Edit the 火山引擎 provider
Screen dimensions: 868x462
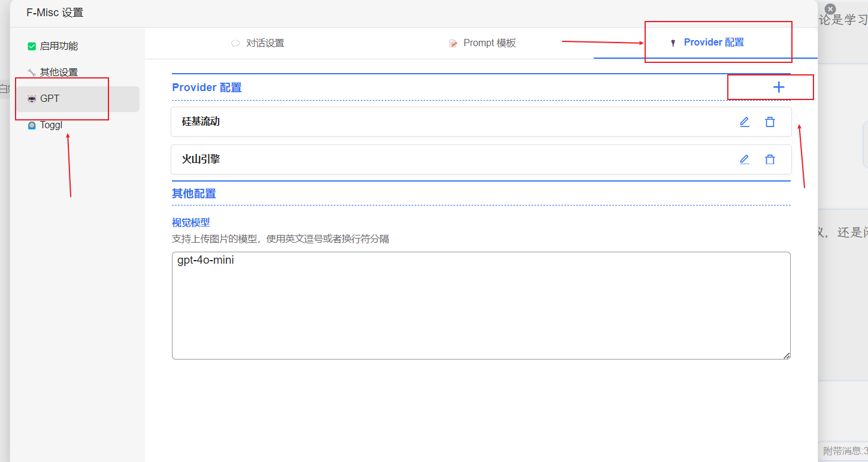click(745, 159)
